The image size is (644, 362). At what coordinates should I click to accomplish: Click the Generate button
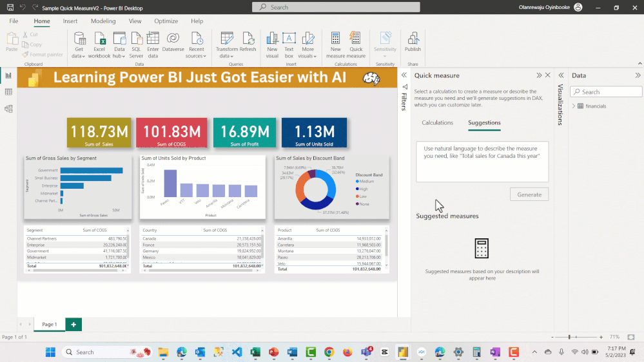(529, 195)
